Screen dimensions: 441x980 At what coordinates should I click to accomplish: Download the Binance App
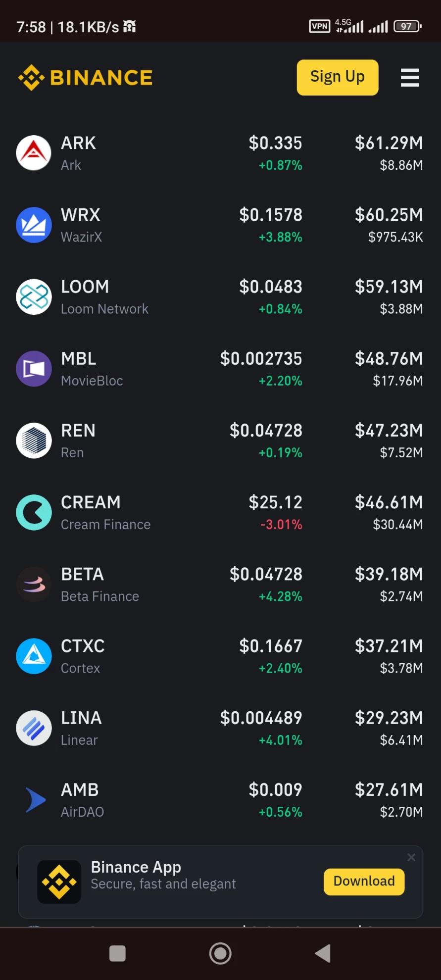364,881
